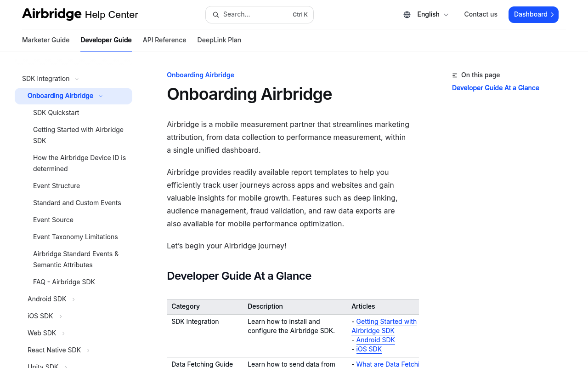Click the search magnifier icon

coord(215,15)
